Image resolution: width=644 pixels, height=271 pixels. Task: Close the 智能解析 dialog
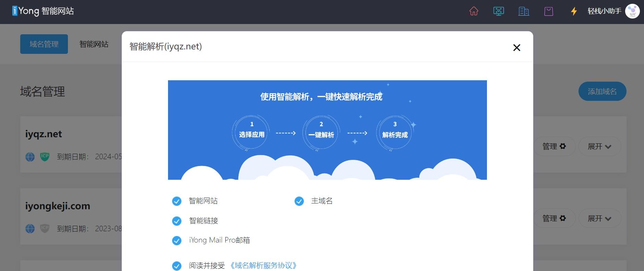click(x=516, y=47)
